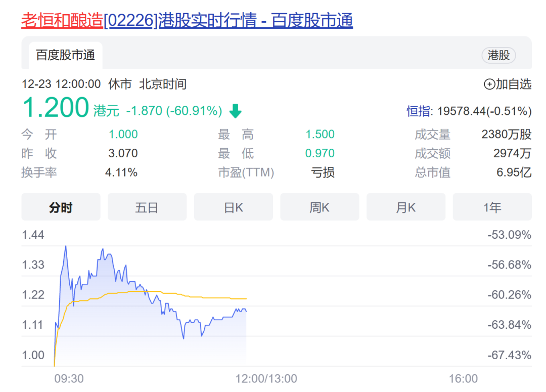Switch to the 分时 chart tab
This screenshot has width=546, height=392.
click(x=61, y=207)
